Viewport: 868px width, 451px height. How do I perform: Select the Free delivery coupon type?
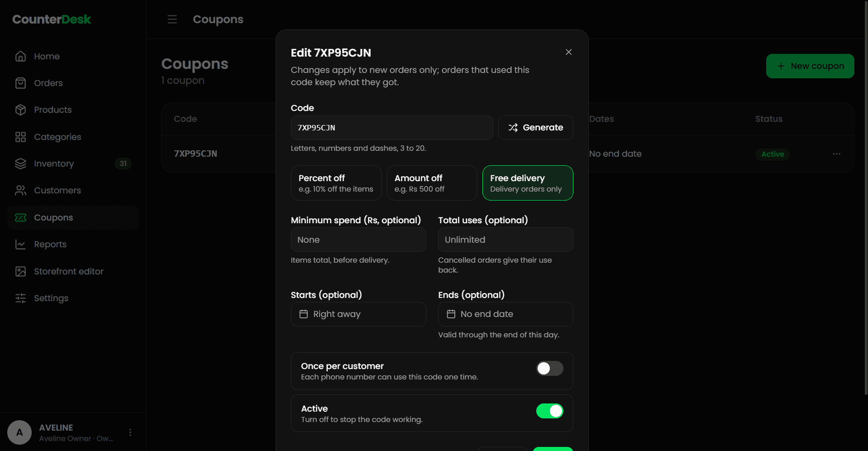(x=528, y=183)
